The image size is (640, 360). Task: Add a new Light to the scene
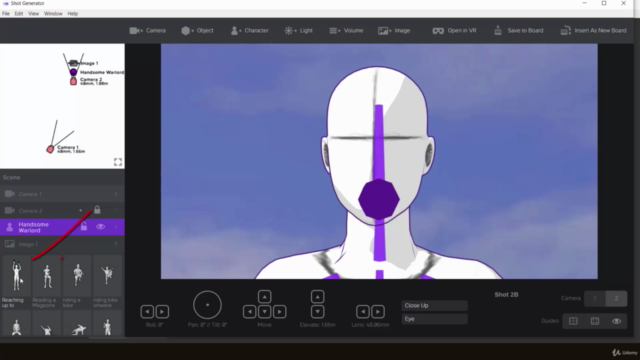click(298, 31)
